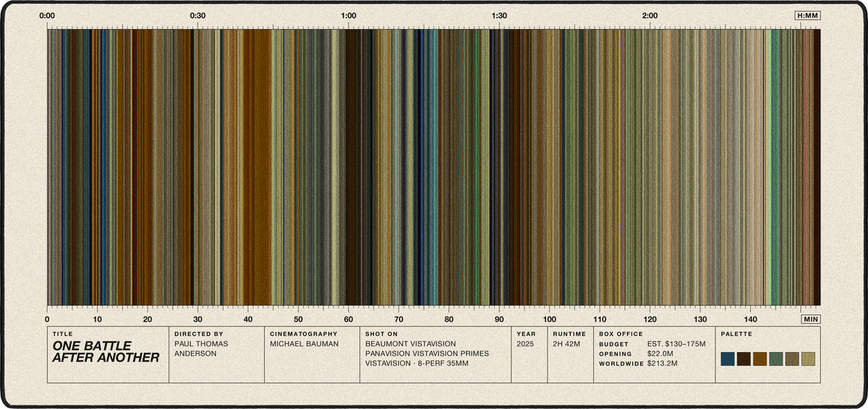The image size is (868, 409).
Task: Choose the green palette swatch
Action: [776, 358]
